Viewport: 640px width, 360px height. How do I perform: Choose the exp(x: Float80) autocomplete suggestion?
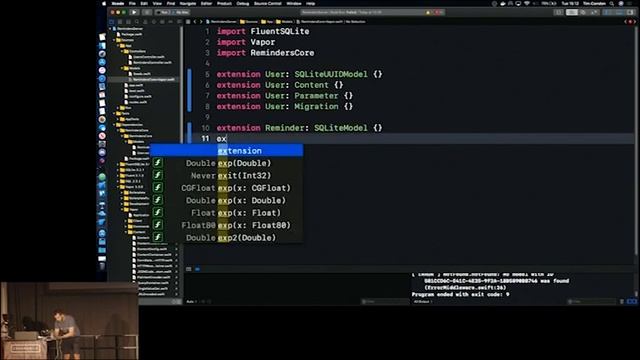point(227,225)
